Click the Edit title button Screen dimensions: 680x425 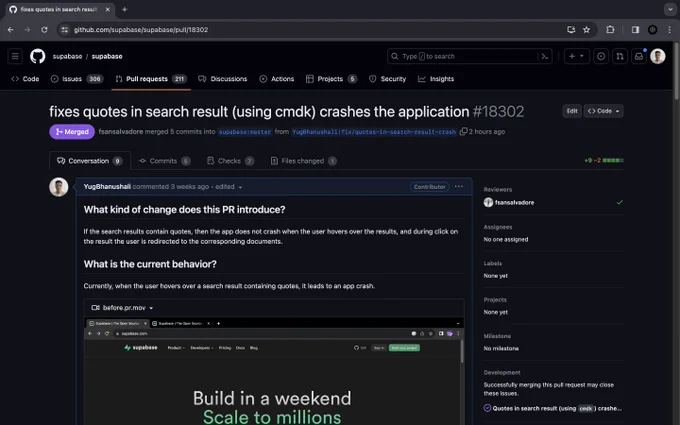tap(572, 111)
